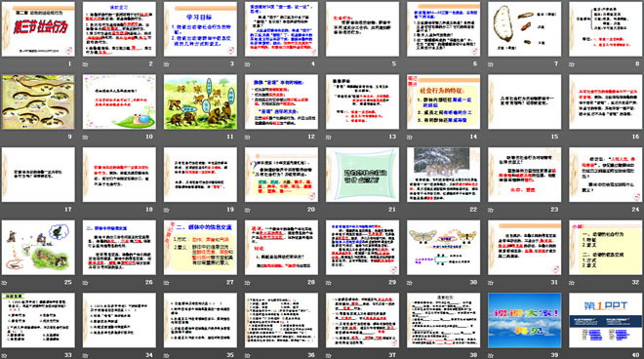Click the star icon under slide 10 with the snail

pos(86,138)
